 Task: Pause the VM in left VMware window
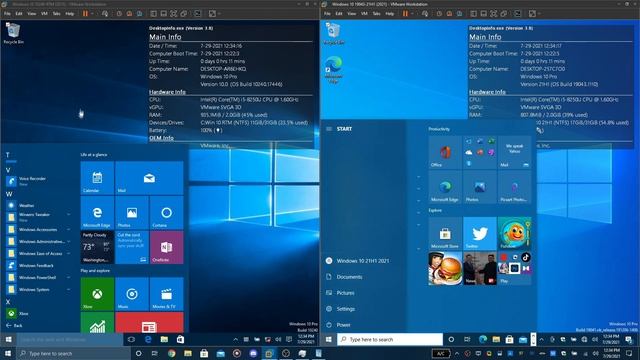tap(85, 13)
